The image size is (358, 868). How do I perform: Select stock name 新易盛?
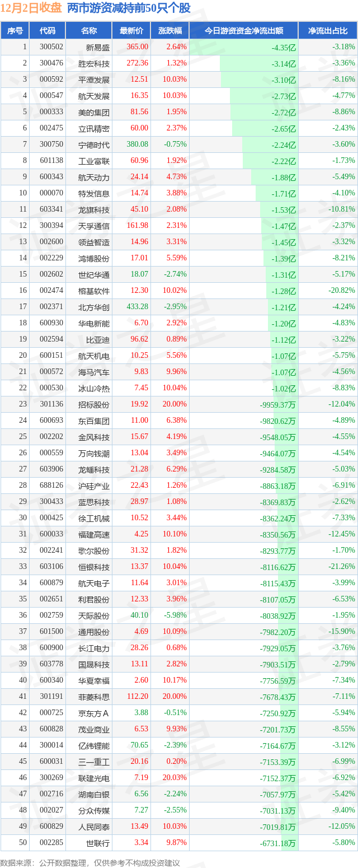pyautogui.click(x=98, y=47)
